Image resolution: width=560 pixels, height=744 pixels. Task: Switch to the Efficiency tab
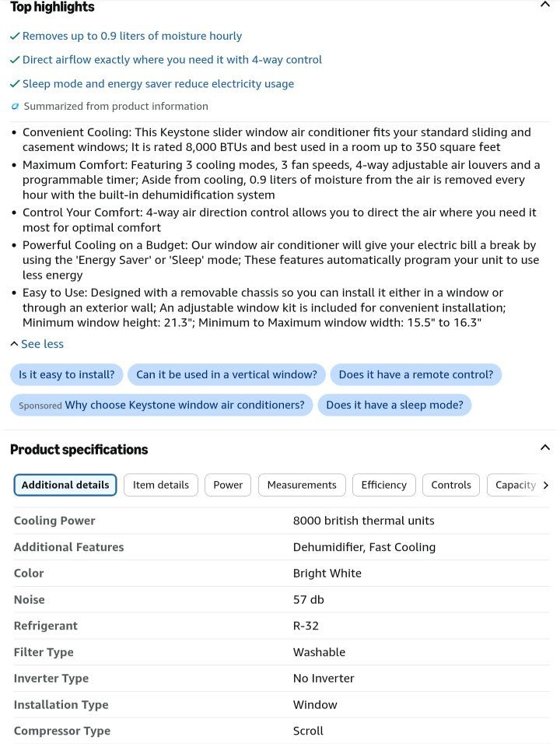point(383,485)
